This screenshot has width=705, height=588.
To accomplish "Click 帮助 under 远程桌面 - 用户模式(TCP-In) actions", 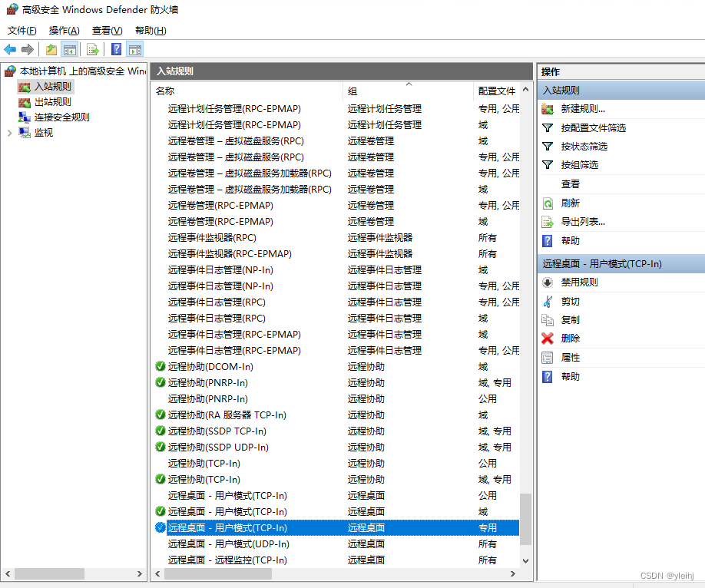I will (570, 376).
